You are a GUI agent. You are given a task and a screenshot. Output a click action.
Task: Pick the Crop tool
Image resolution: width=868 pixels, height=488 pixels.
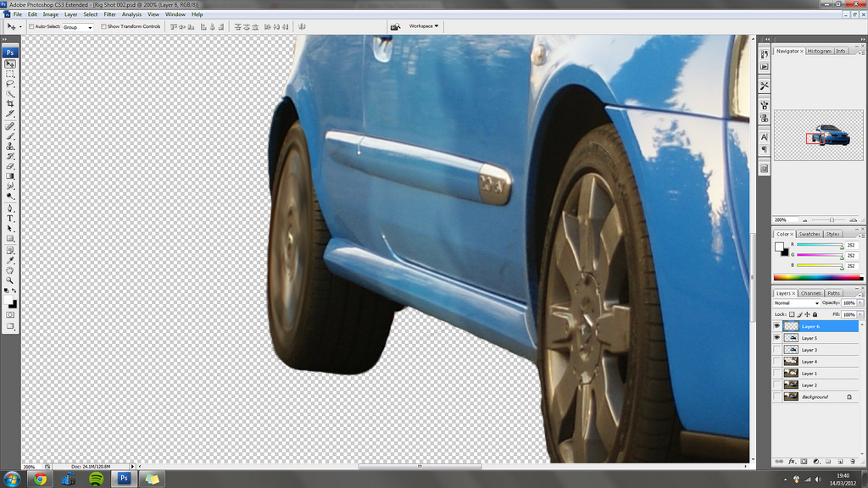pyautogui.click(x=10, y=103)
